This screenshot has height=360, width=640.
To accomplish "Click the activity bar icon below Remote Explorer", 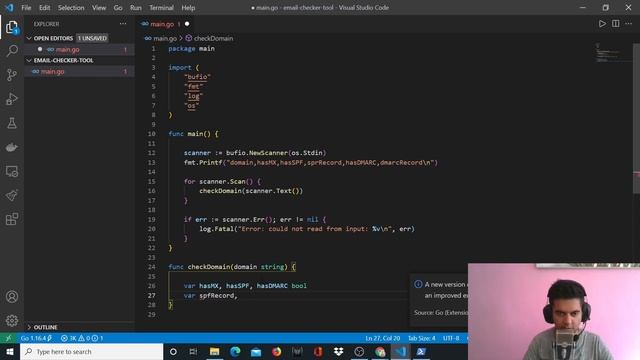I will (x=12, y=195).
